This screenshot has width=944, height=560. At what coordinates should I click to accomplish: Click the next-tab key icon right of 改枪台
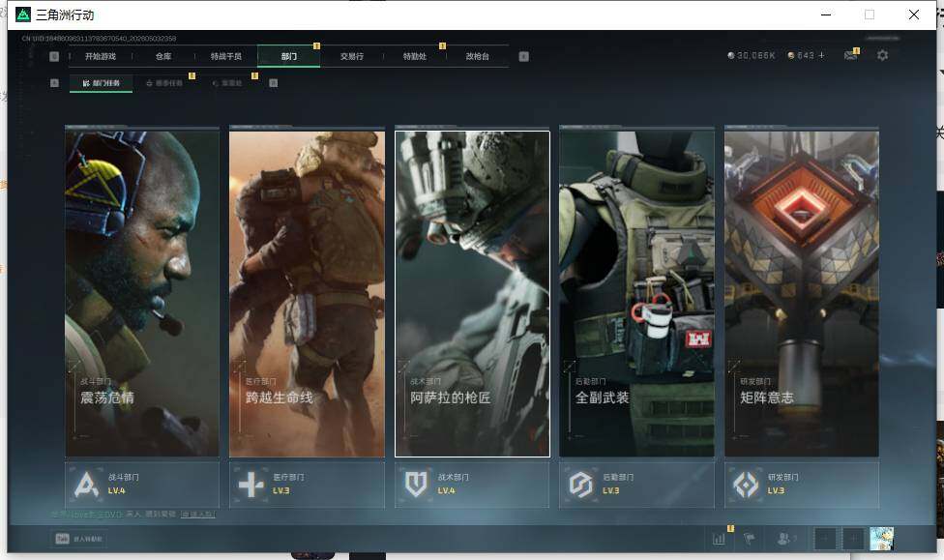[524, 57]
